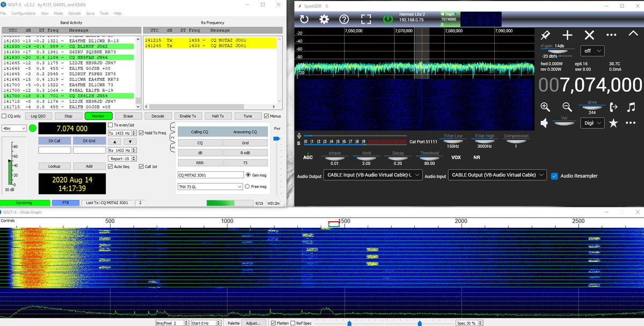Viewport: 644px width, 326px height.
Task: Open the 'off' dropdown near rf gain
Action: tap(592, 50)
